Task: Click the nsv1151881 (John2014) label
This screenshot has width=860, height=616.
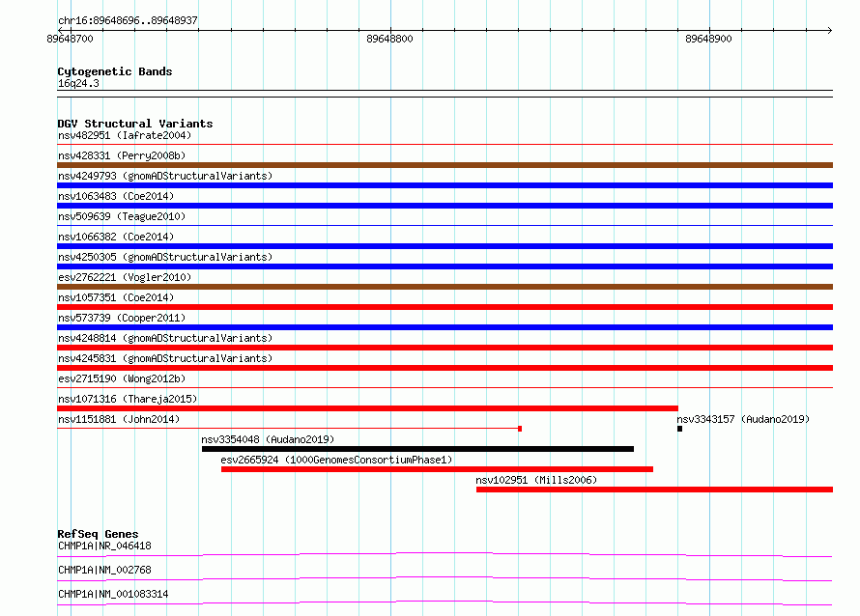Action: 119,419
